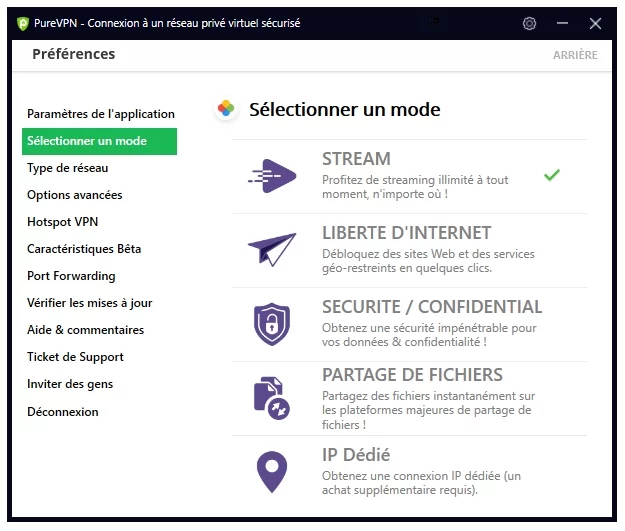Click the Stream mode play arrow icon
Screen dimensions: 625x531
coord(272,176)
